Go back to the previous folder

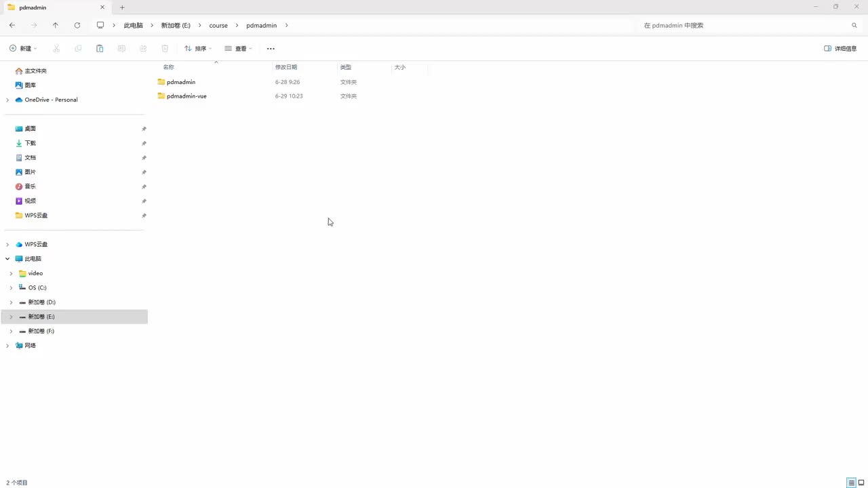[12, 25]
